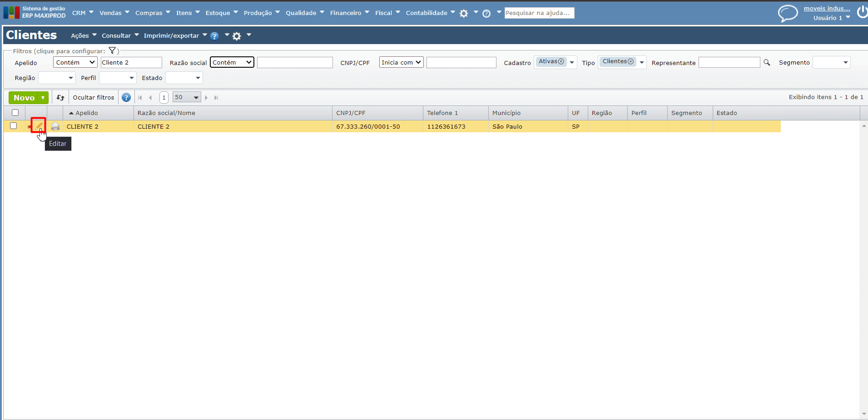Remove the Ativas tag from Cadastro filter
Screen dimensions: 868x420
[x=561, y=61]
